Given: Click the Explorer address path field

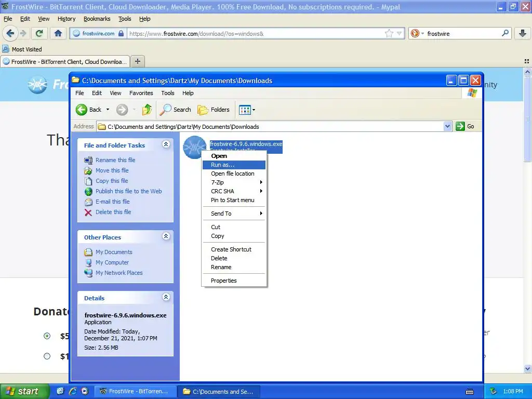Looking at the screenshot, I should coord(270,126).
